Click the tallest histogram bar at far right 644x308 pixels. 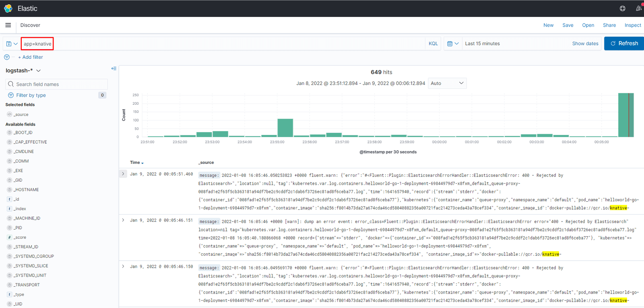pyautogui.click(x=626, y=115)
